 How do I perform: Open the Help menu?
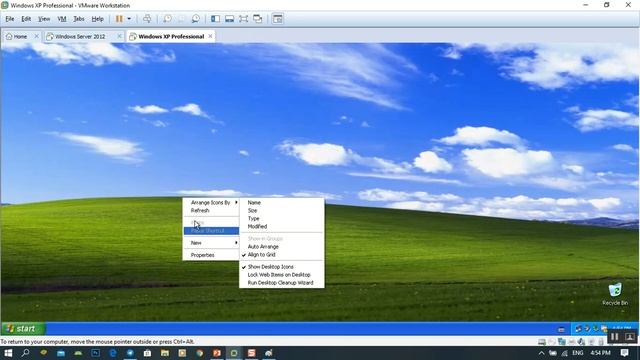tap(97, 19)
